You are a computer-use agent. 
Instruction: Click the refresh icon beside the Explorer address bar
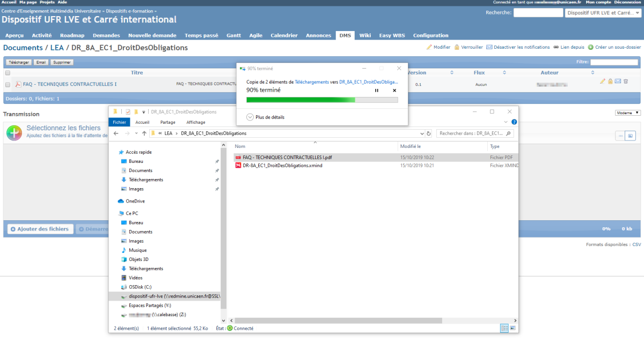(428, 133)
